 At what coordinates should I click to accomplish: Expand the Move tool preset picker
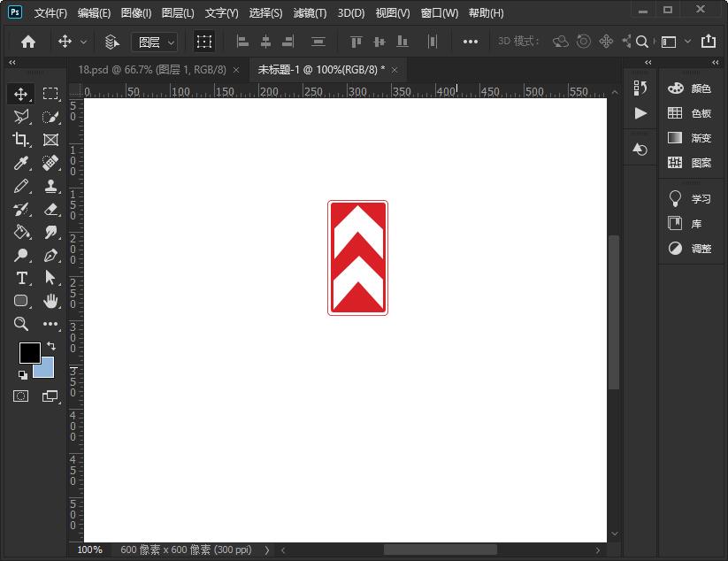(84, 42)
